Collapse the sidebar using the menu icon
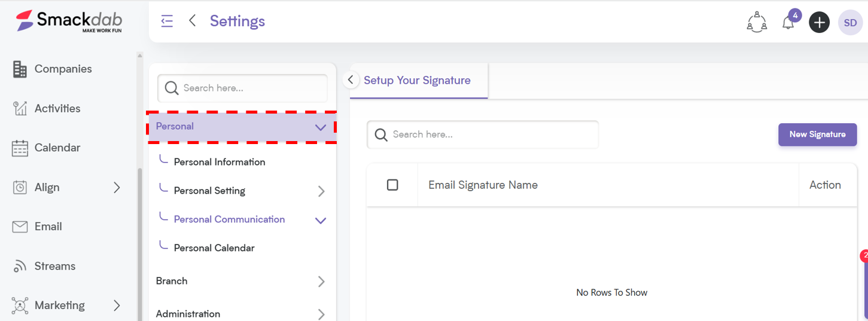 click(x=167, y=21)
